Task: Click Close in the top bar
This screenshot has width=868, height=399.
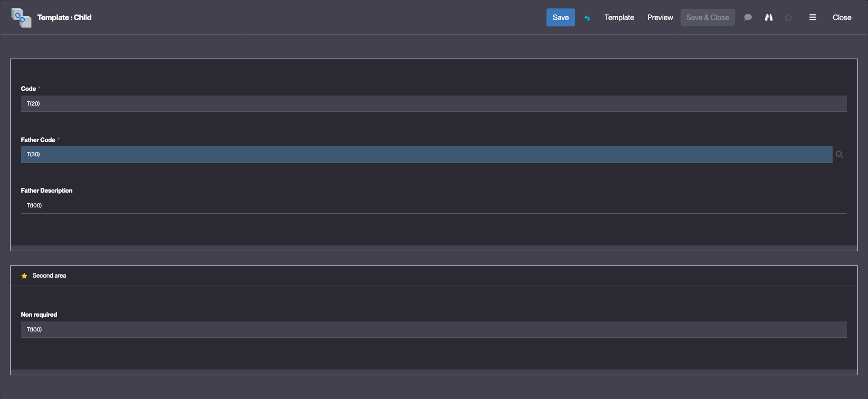Action: 842,17
